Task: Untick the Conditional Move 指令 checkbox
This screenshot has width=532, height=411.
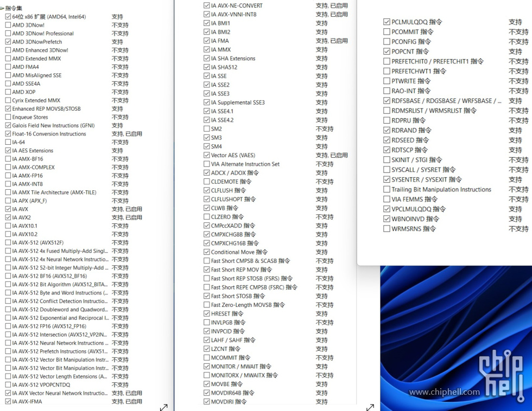Action: point(207,252)
